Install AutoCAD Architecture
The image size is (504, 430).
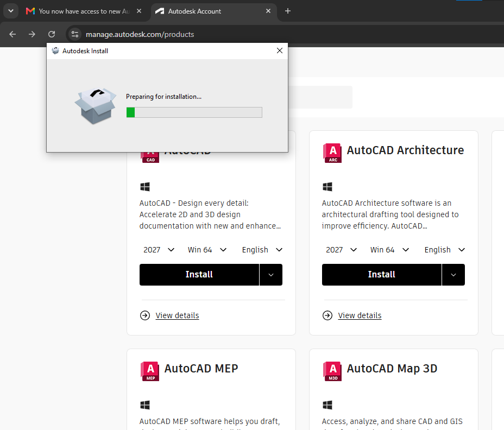click(x=382, y=275)
